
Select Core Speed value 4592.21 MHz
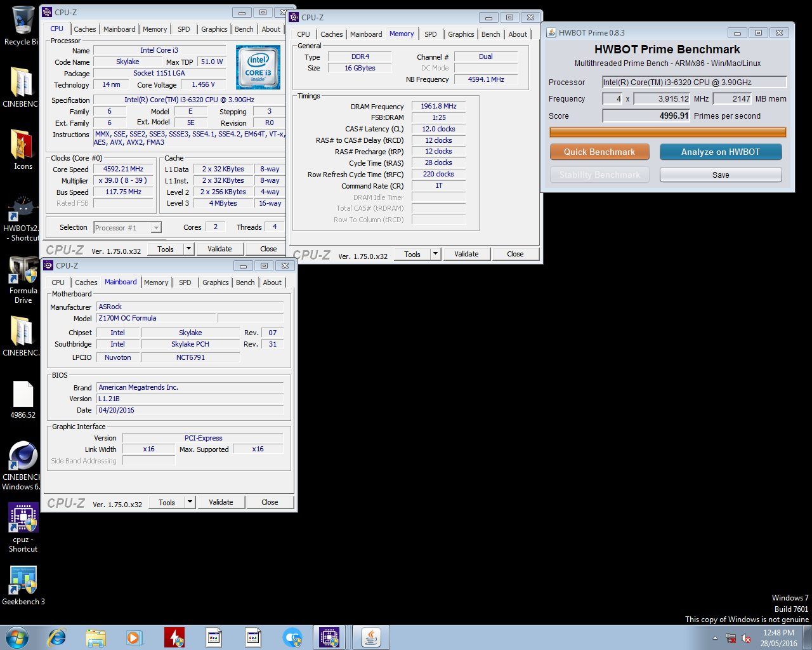124,169
